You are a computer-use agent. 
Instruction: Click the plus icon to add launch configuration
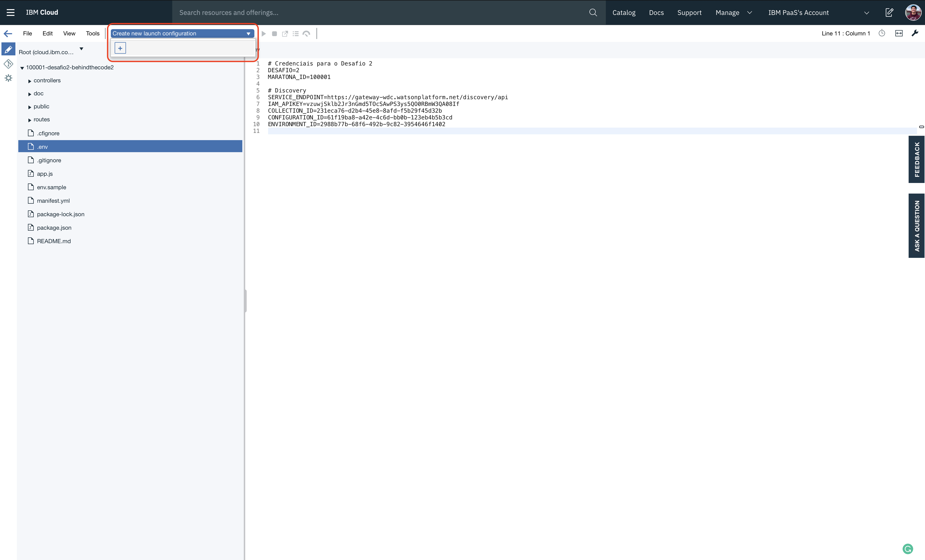[120, 48]
